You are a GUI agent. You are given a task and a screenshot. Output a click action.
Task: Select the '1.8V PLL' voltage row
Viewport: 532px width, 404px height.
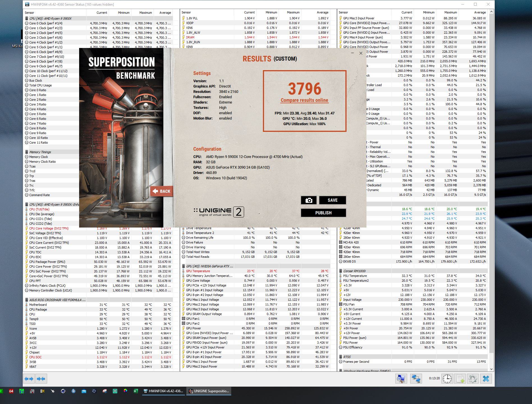click(255, 18)
